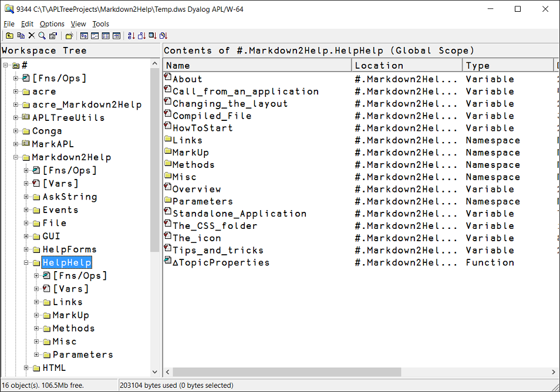This screenshot has height=392, width=560.
Task: Click the Properties toolbar icon
Action: click(53, 36)
